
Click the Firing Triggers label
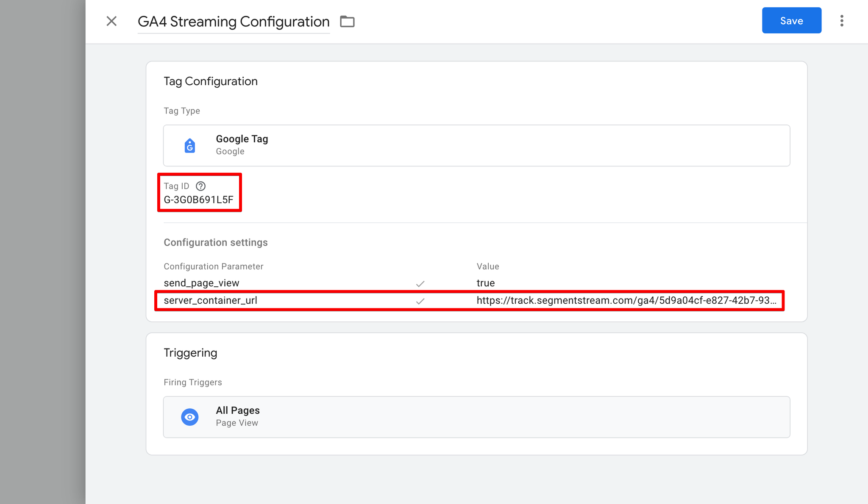193,382
